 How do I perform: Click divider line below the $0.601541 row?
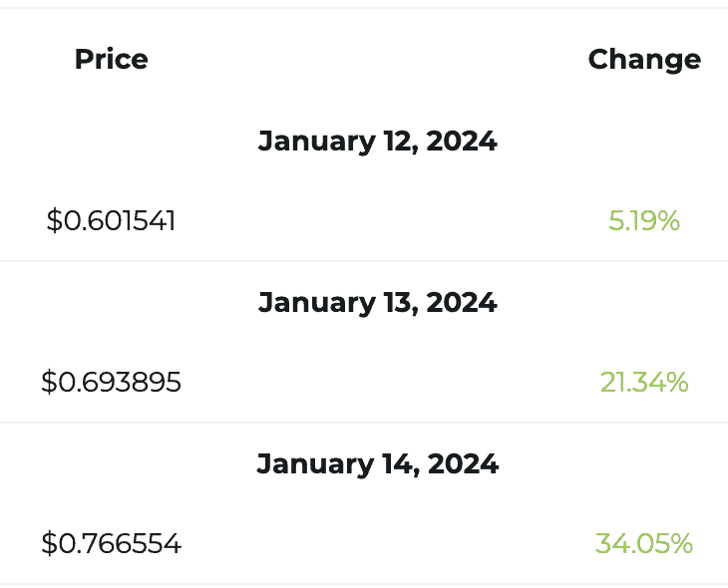(364, 261)
